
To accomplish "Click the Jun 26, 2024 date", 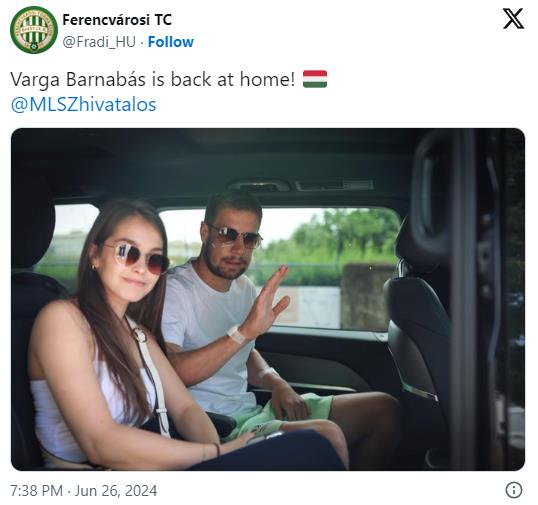I will (x=116, y=490).
